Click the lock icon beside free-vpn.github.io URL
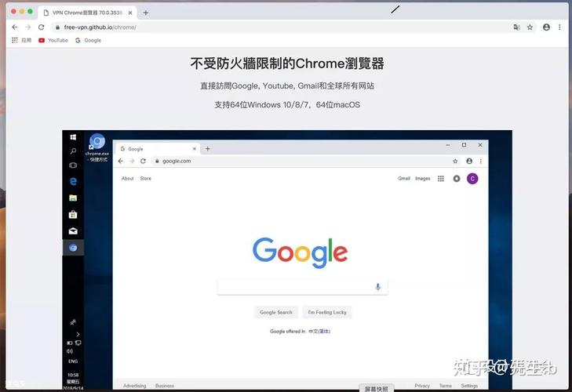Viewport: 572px width, 392px height. 57,27
